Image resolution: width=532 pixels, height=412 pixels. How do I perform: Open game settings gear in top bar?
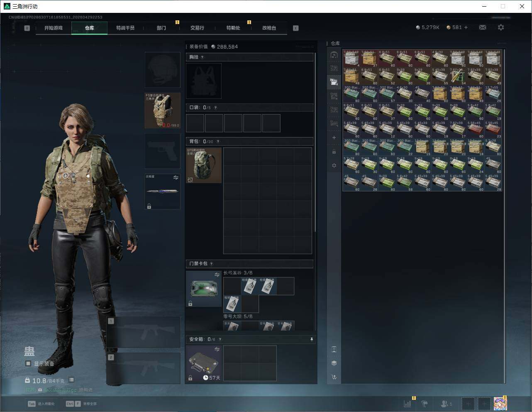click(501, 27)
